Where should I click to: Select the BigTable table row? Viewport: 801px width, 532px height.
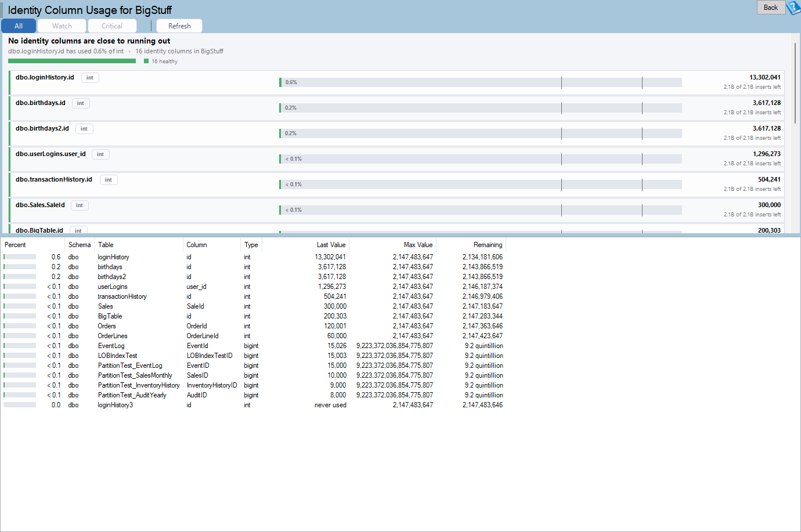[254, 316]
